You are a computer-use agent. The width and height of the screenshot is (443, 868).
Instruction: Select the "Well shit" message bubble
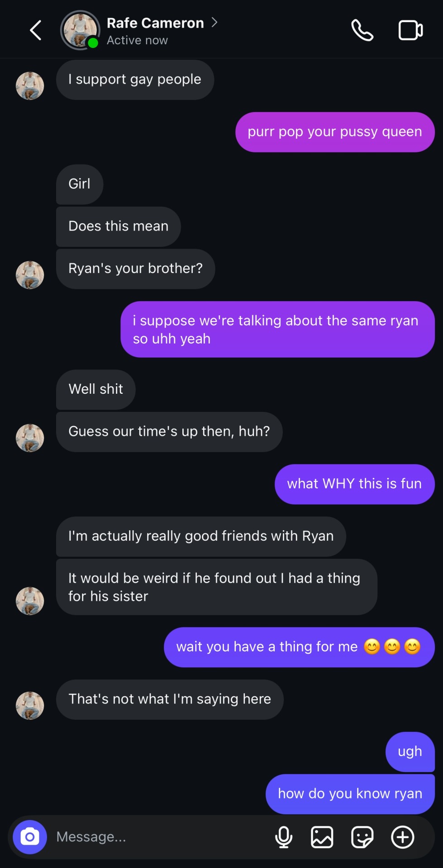[x=95, y=389]
